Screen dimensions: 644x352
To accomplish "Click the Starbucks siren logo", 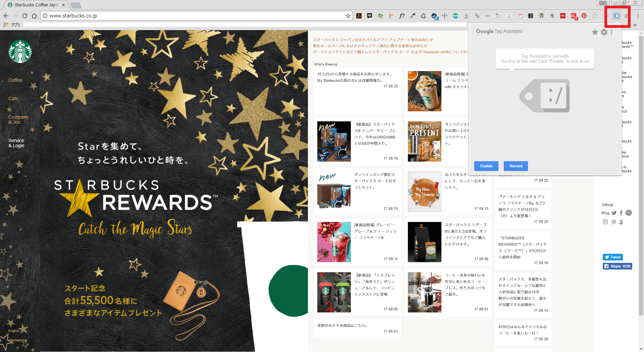I will pyautogui.click(x=20, y=52).
